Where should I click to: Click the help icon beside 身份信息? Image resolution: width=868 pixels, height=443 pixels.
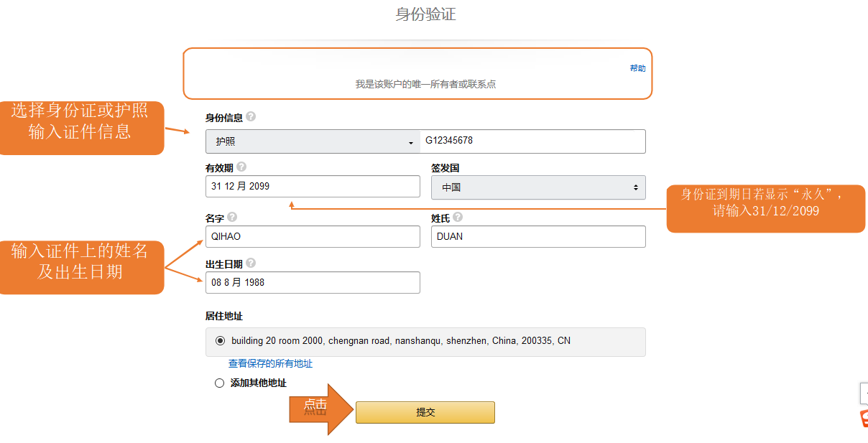[x=251, y=116]
